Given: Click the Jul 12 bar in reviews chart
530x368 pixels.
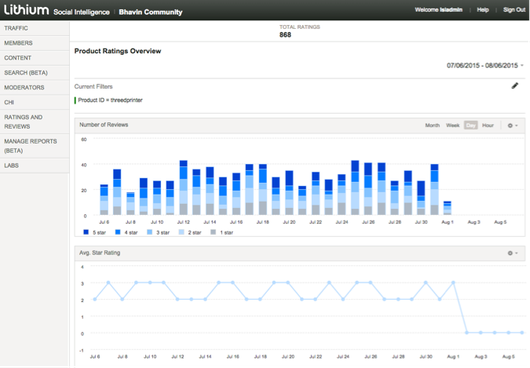Looking at the screenshot, I should pyautogui.click(x=183, y=188).
